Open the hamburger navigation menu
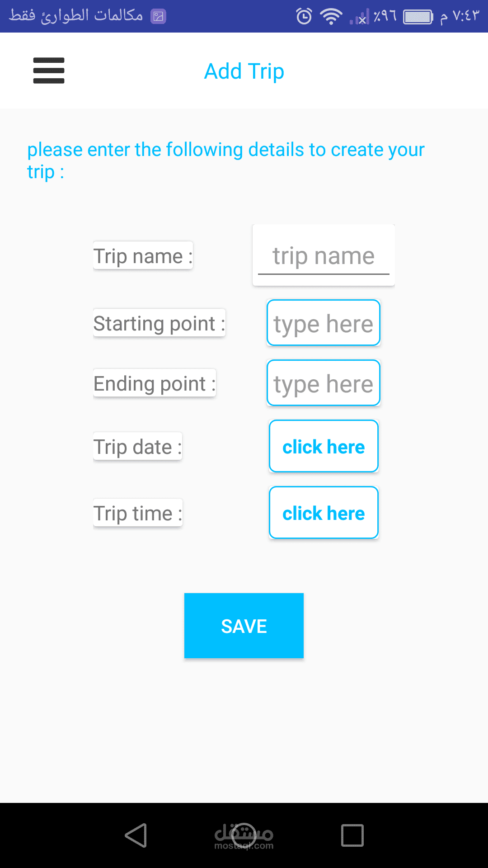The width and height of the screenshot is (488, 868). [49, 71]
